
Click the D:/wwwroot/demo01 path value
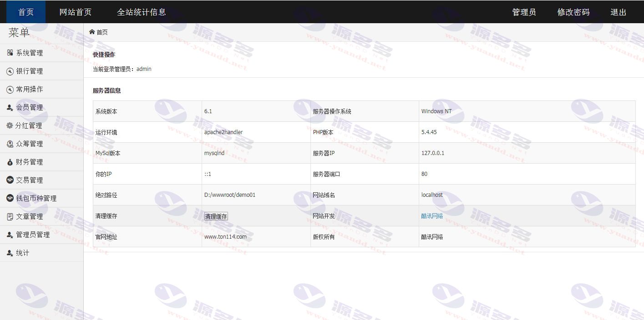230,195
